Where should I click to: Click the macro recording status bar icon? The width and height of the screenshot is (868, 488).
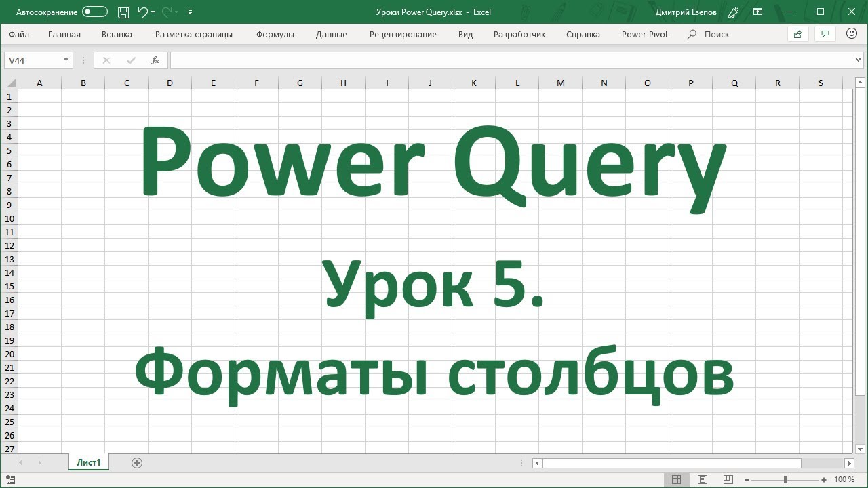[10, 479]
